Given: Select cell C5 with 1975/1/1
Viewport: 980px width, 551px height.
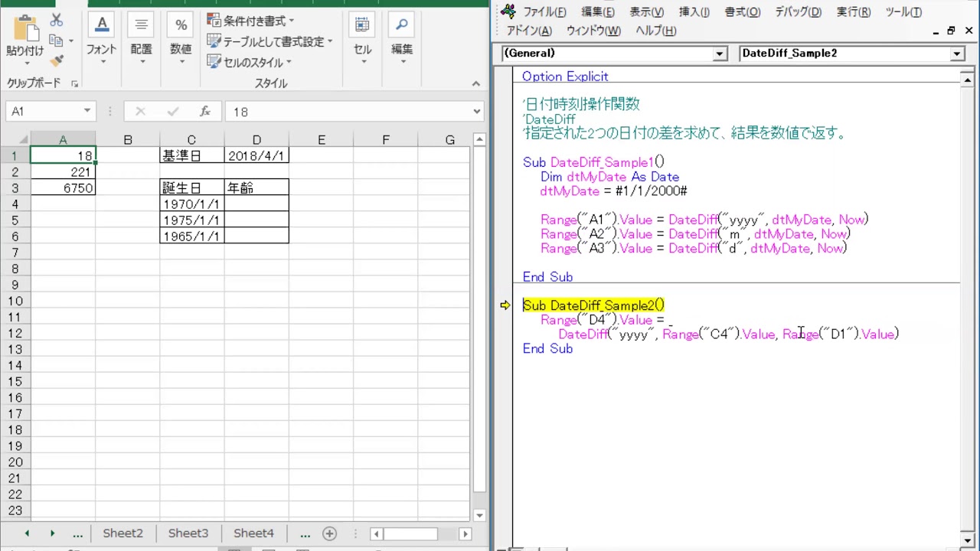Looking at the screenshot, I should click(x=192, y=220).
